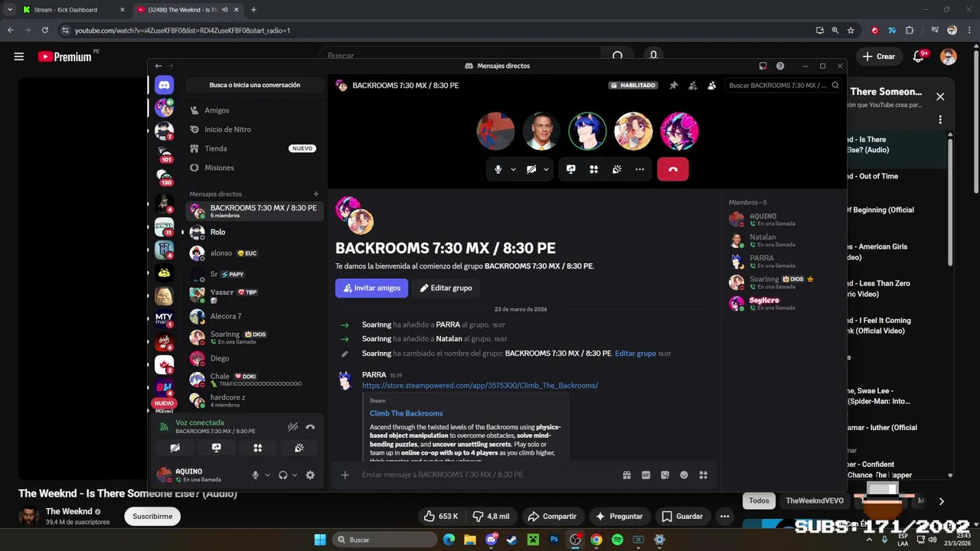Select the TheWeekndVEVO filter chip
980x551 pixels.
pyautogui.click(x=815, y=500)
